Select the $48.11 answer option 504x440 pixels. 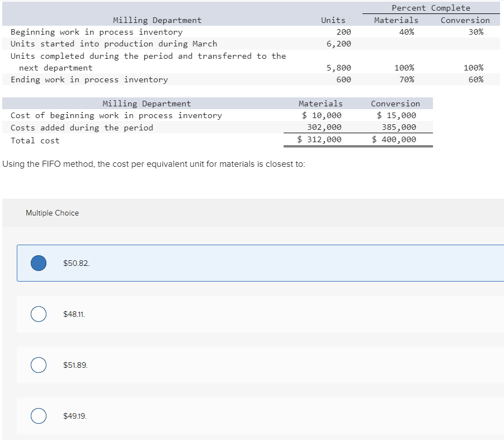coord(38,313)
